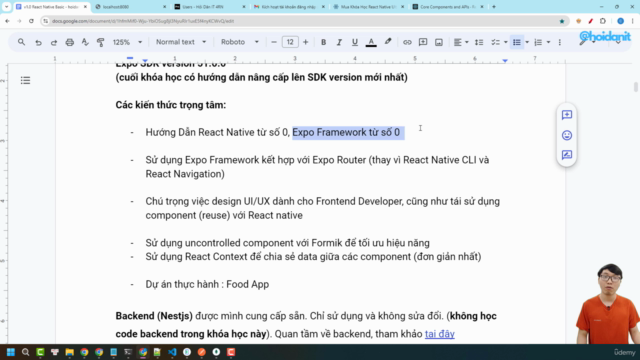The image size is (640, 360).
Task: Click the highlighted text 'Expo Framework từ số 0'
Action: pyautogui.click(x=346, y=132)
